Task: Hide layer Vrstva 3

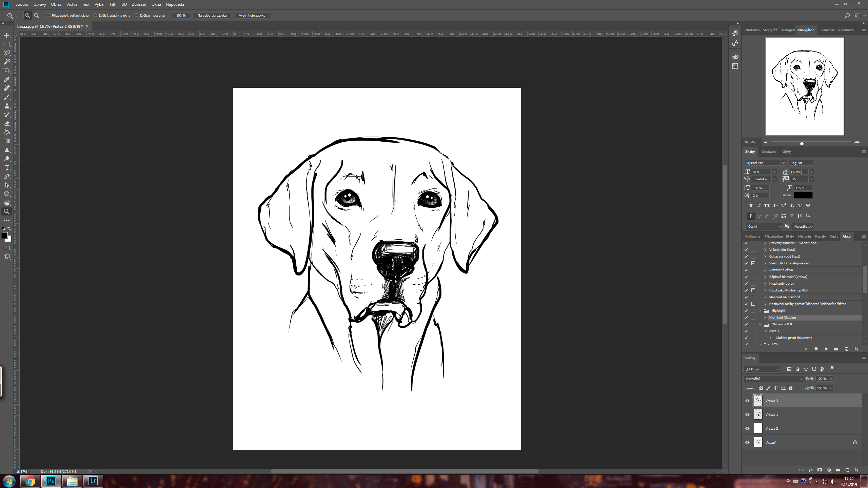Action: pos(747,401)
